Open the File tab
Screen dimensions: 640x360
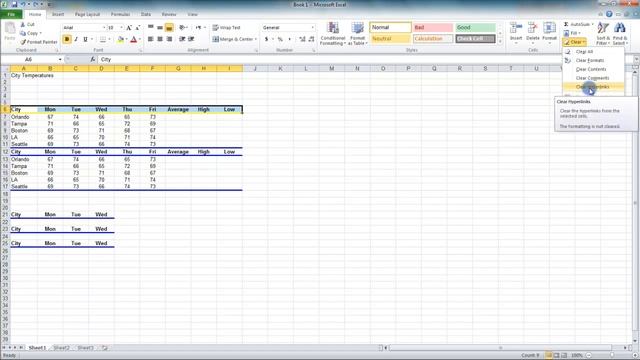pos(11,14)
